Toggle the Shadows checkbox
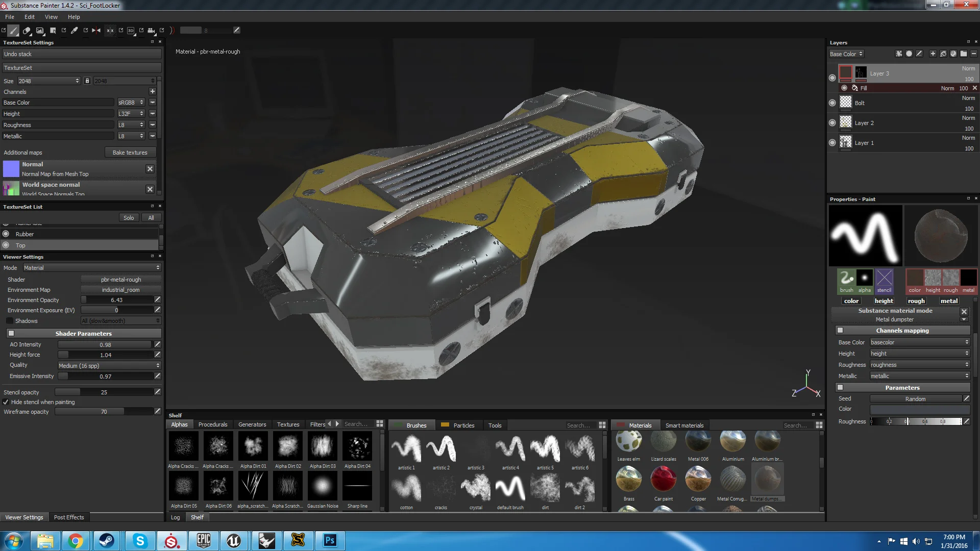Viewport: 980px width, 551px height. click(x=10, y=321)
